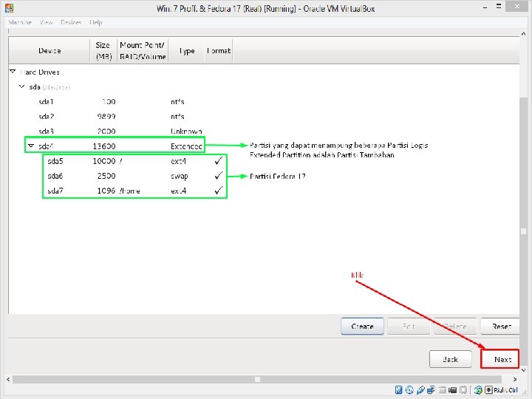Click the network adapters status icon
Screen dimensions: 532x399
pyautogui.click(x=431, y=390)
